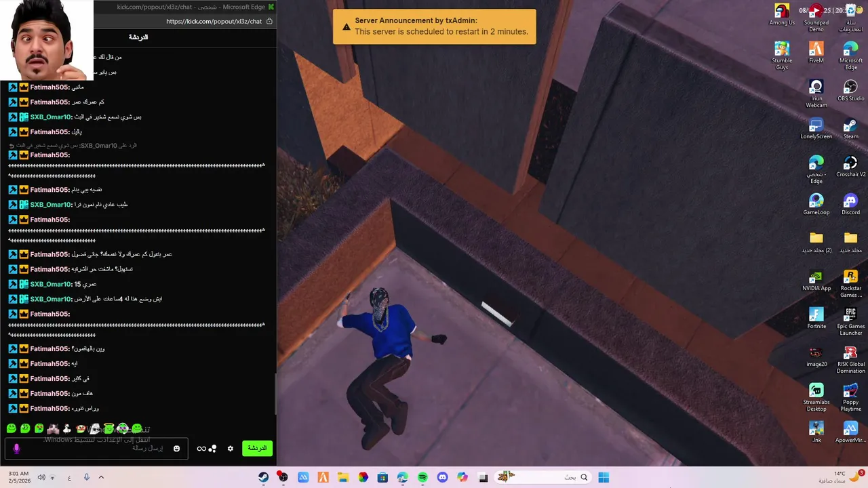The height and width of the screenshot is (488, 868).
Task: Open the Steam desktop shortcut
Action: coord(850,129)
